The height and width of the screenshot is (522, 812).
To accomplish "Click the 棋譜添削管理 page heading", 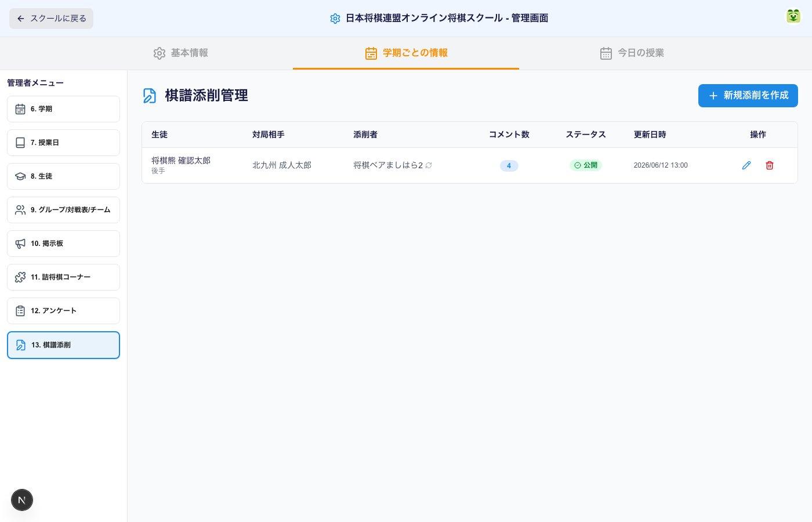I will [206, 96].
